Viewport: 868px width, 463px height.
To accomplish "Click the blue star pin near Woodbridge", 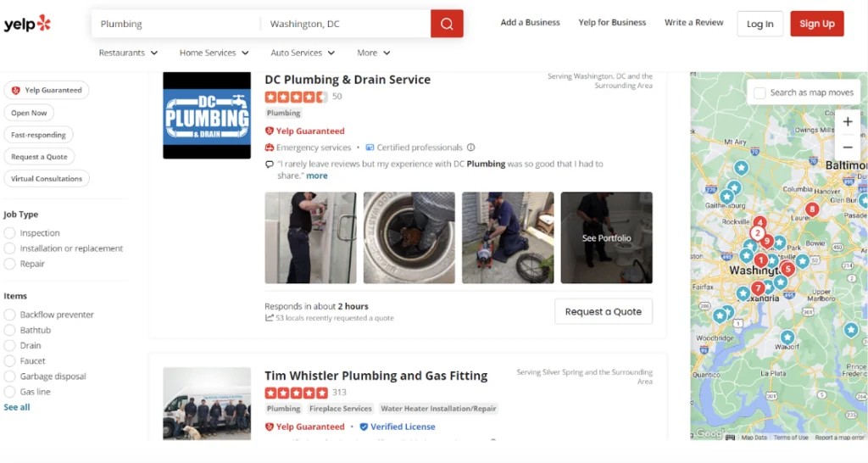I will (720, 316).
